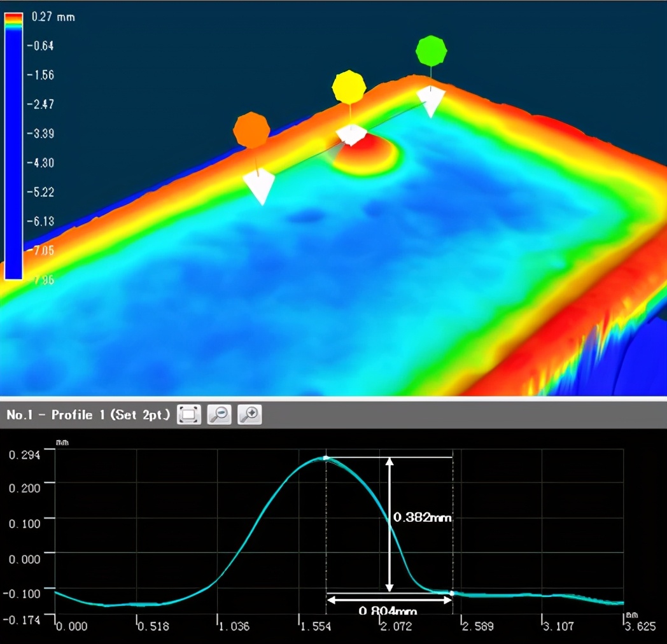This screenshot has height=644, width=667.
Task: Click the zoom out magnifier icon
Action: pyautogui.click(x=220, y=415)
